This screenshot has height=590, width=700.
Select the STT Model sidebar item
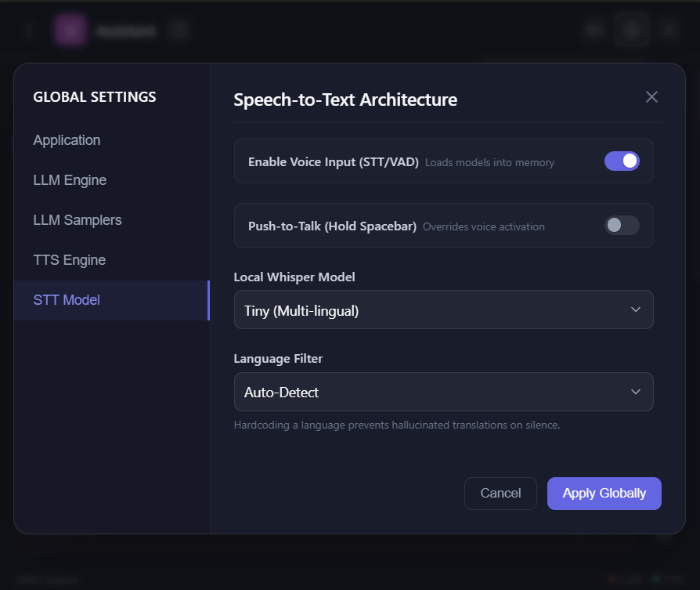tap(67, 300)
